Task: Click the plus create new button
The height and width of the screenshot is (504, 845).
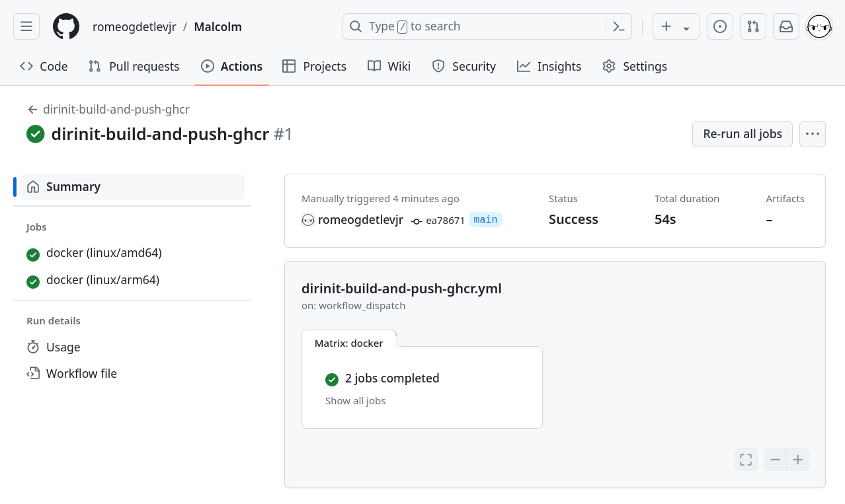Action: (666, 26)
